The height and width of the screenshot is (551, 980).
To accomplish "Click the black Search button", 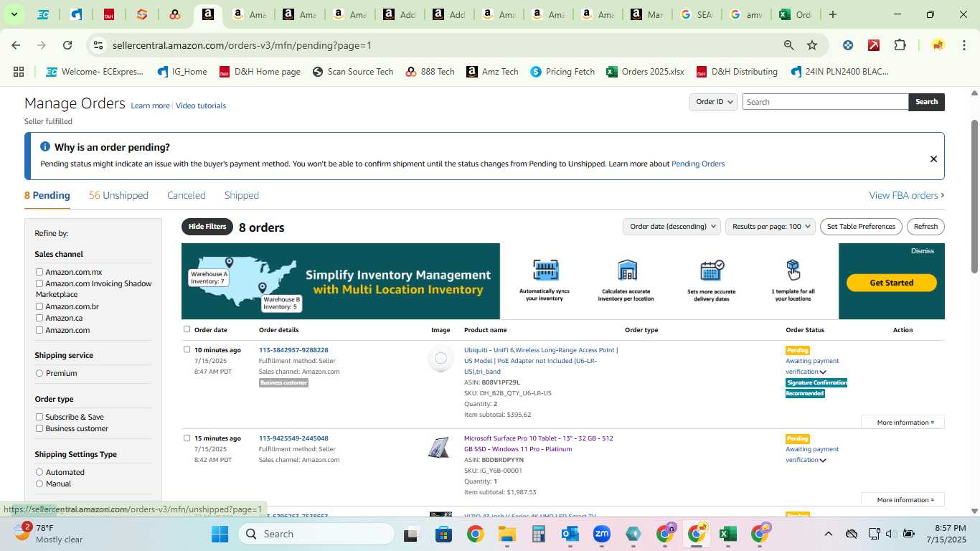I will tap(926, 102).
